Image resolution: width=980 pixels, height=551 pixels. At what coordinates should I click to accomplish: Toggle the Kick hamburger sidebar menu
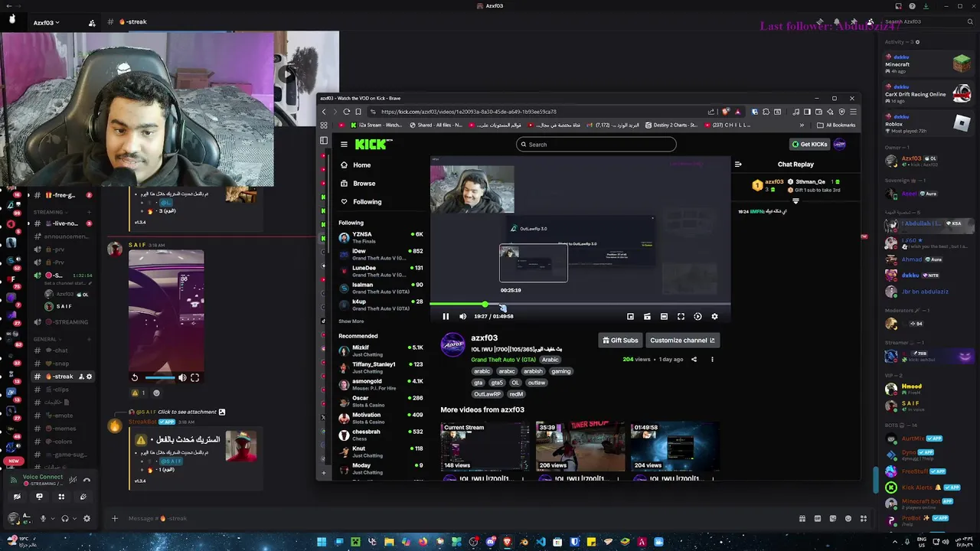344,144
